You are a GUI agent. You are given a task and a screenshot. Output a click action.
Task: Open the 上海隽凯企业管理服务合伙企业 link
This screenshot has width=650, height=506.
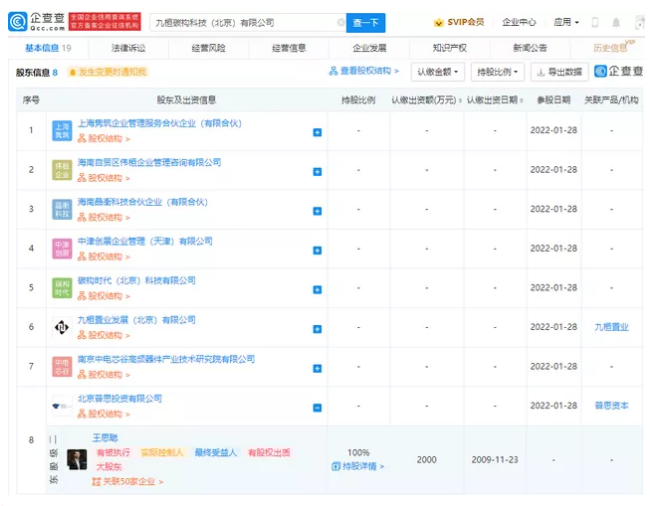(160, 123)
